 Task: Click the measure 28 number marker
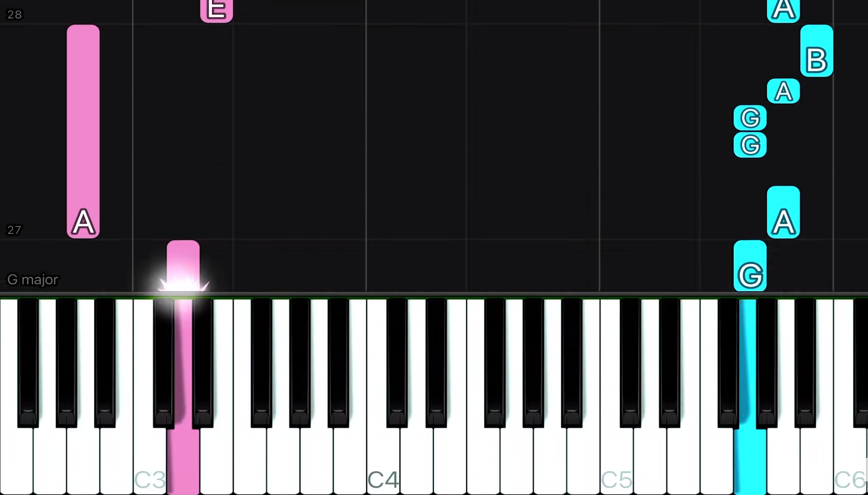pyautogui.click(x=15, y=15)
